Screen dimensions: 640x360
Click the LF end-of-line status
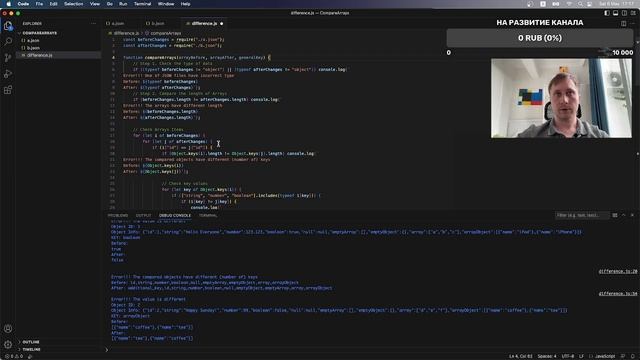click(x=581, y=356)
